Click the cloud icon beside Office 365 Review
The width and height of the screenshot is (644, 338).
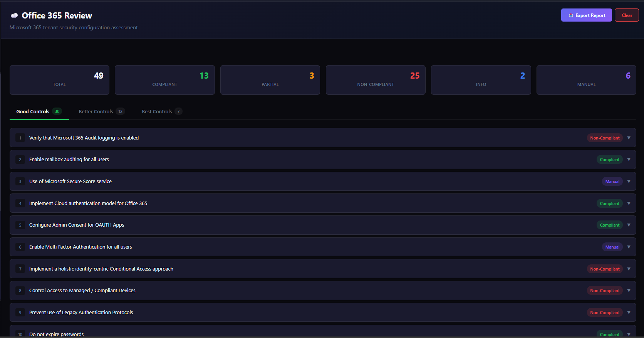14,16
